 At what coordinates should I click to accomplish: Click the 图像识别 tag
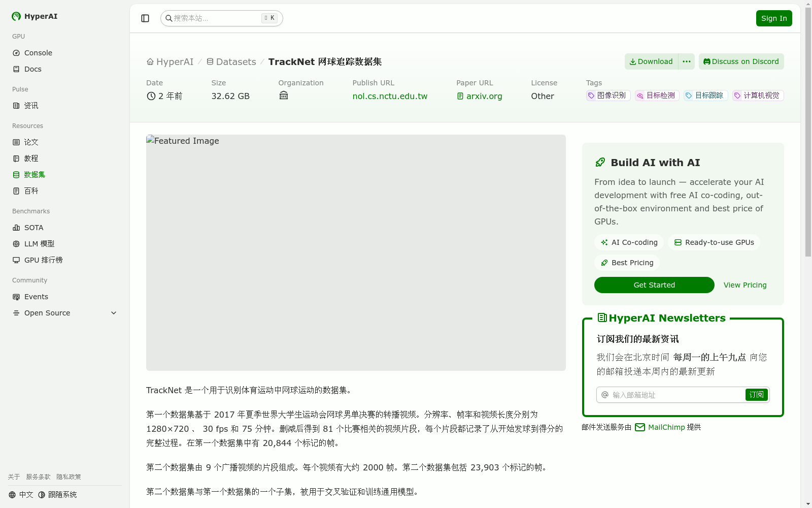click(608, 96)
